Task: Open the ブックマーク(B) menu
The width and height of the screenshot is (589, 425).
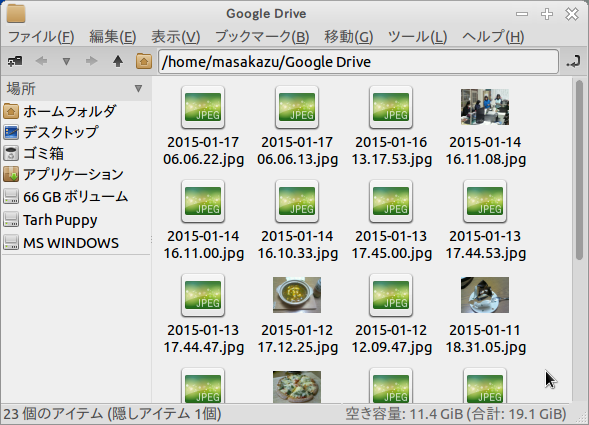Action: click(262, 37)
